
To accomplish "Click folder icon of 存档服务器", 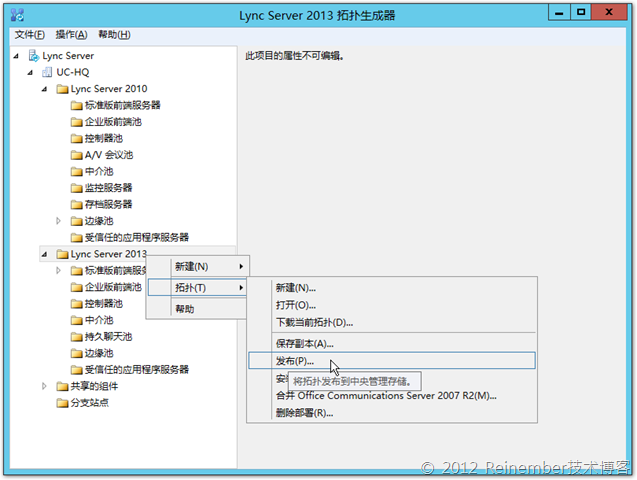I will (76, 205).
